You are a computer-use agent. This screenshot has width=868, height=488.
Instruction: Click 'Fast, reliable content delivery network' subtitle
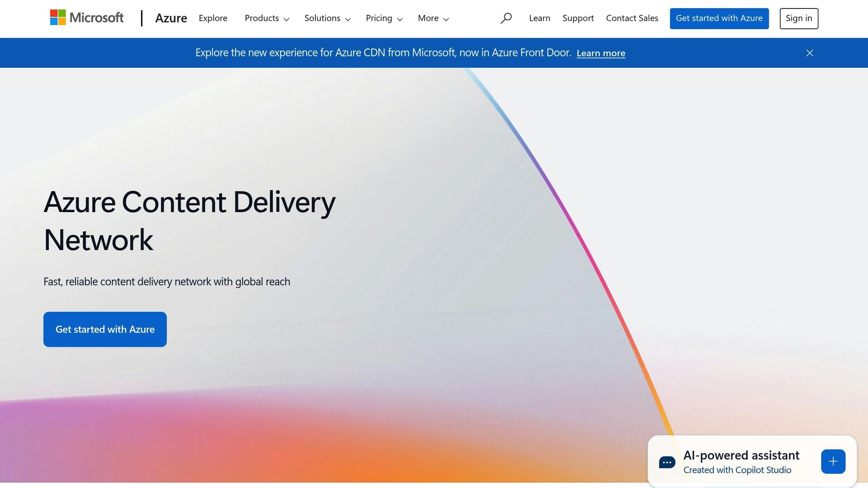(x=167, y=282)
